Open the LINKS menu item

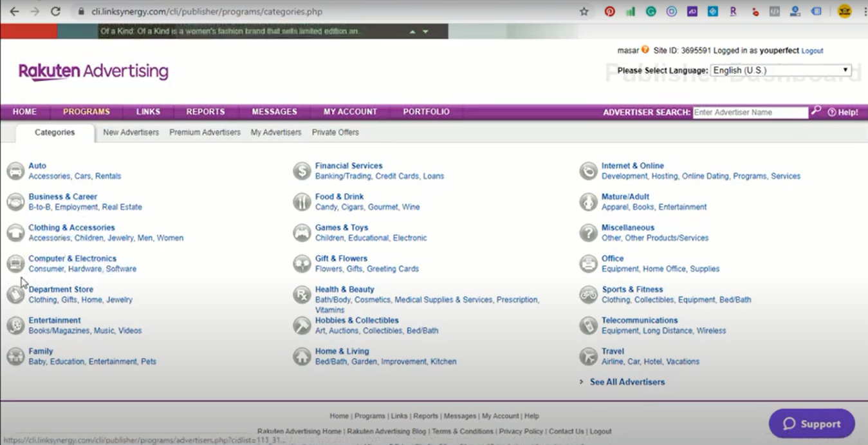point(148,111)
